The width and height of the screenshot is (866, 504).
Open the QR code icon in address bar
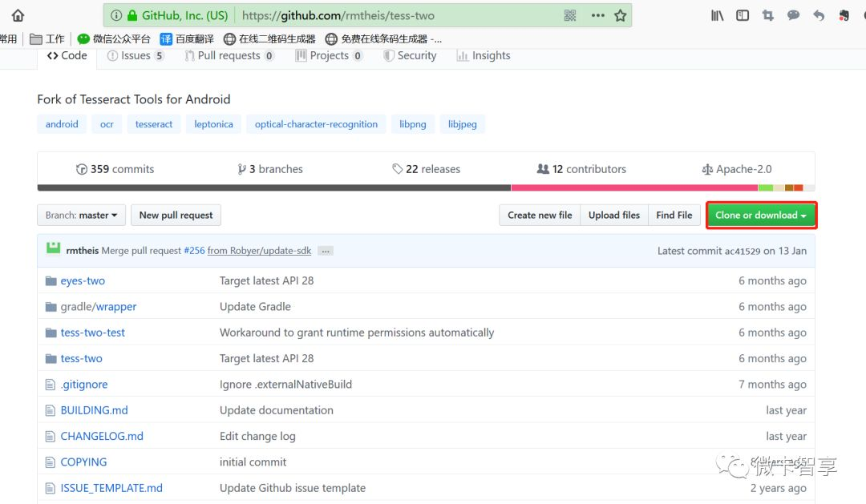click(x=570, y=15)
